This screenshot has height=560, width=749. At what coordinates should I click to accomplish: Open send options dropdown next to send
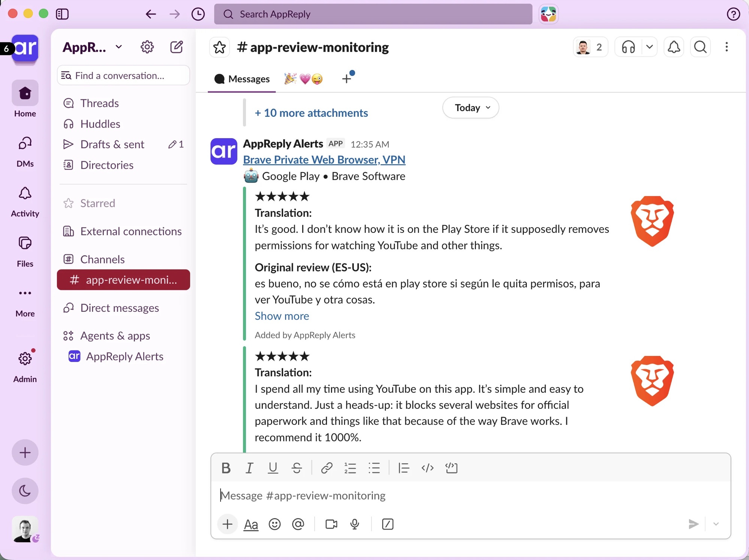(716, 524)
